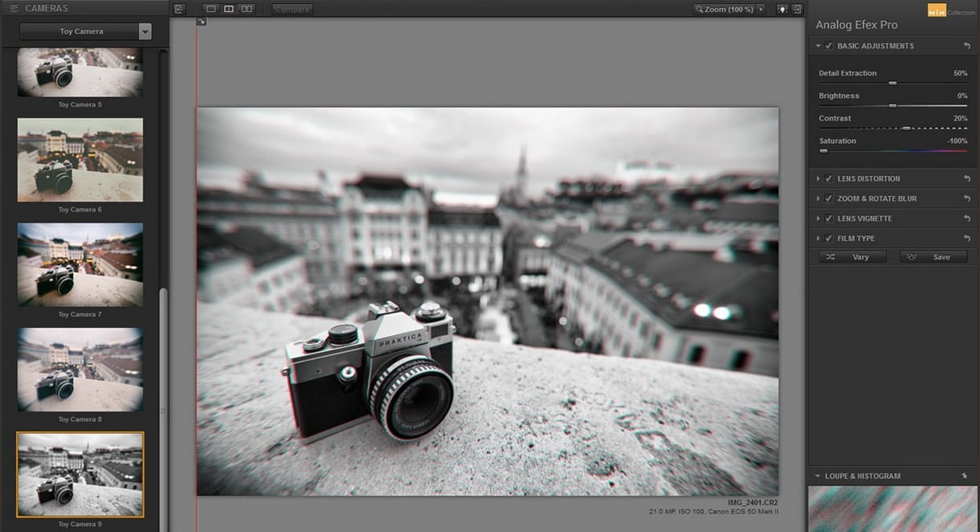Viewport: 980px width, 532px height.
Task: Click the Save preset button
Action: [x=933, y=257]
